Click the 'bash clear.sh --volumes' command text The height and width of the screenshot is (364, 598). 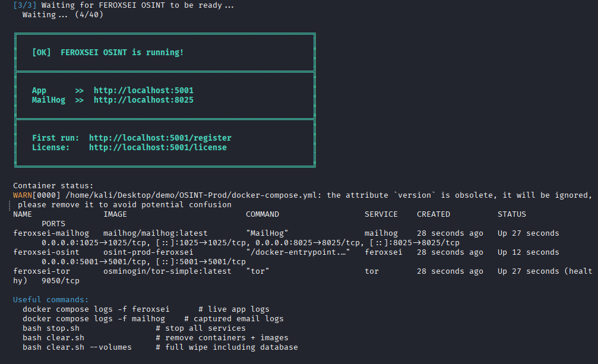(77, 347)
